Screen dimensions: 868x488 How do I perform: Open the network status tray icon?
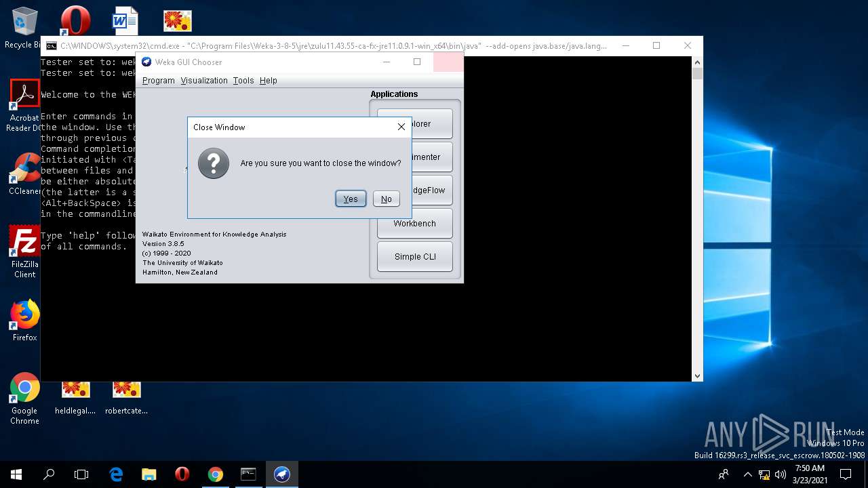[x=764, y=474]
